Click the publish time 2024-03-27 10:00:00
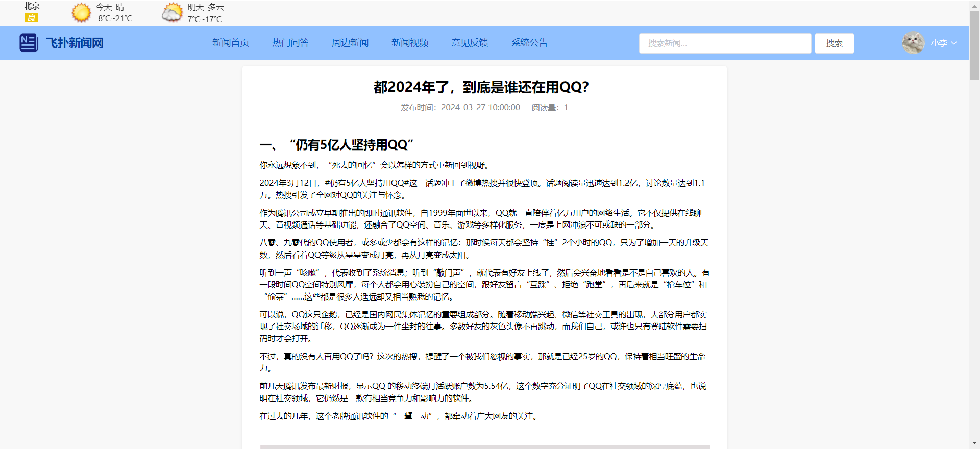980x449 pixels. [480, 107]
